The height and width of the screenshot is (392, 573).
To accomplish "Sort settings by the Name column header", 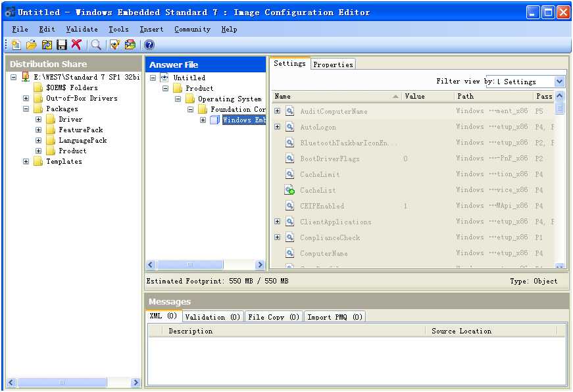I will coord(336,97).
